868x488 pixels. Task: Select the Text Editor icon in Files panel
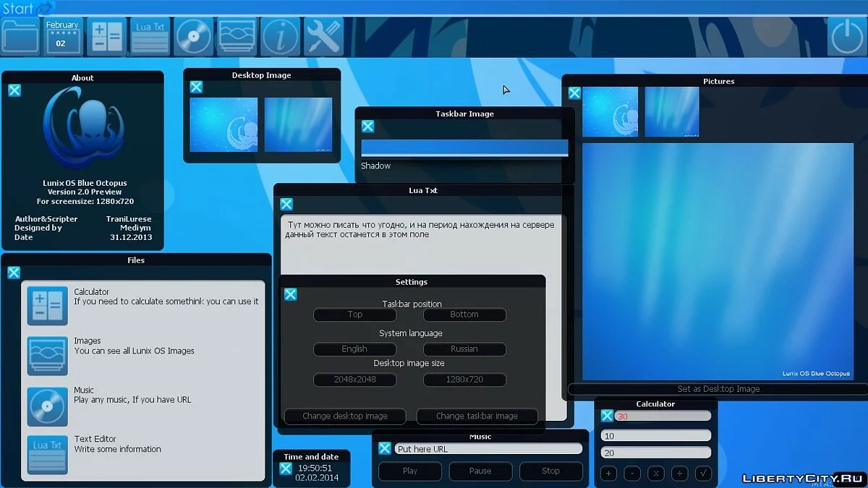click(47, 455)
